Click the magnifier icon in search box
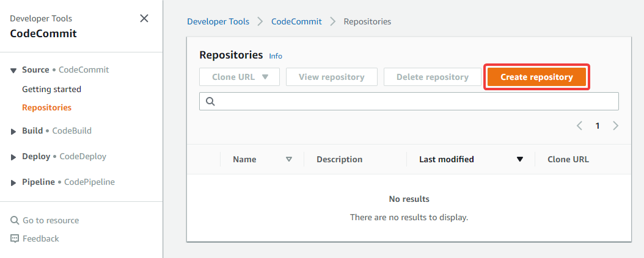Screen dimensions: 644x258 (x=210, y=102)
